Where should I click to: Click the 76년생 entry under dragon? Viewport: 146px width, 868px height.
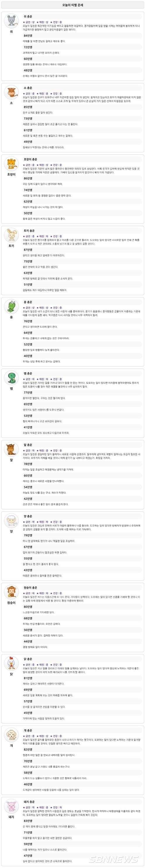(x=28, y=321)
